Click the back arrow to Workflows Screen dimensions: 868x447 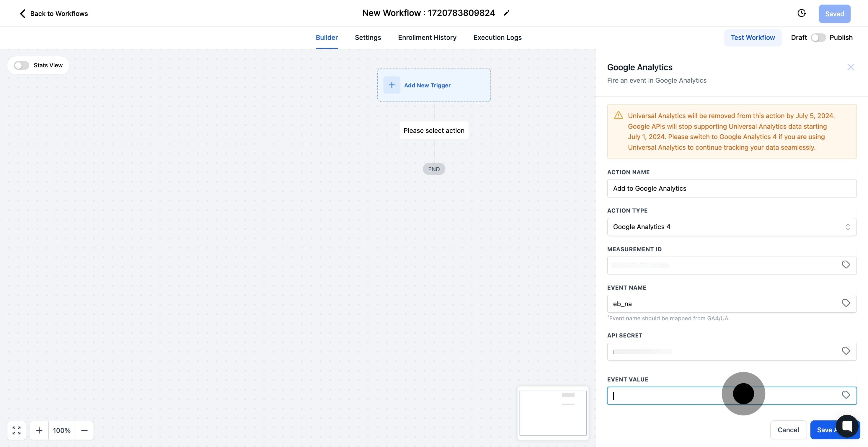pos(22,14)
